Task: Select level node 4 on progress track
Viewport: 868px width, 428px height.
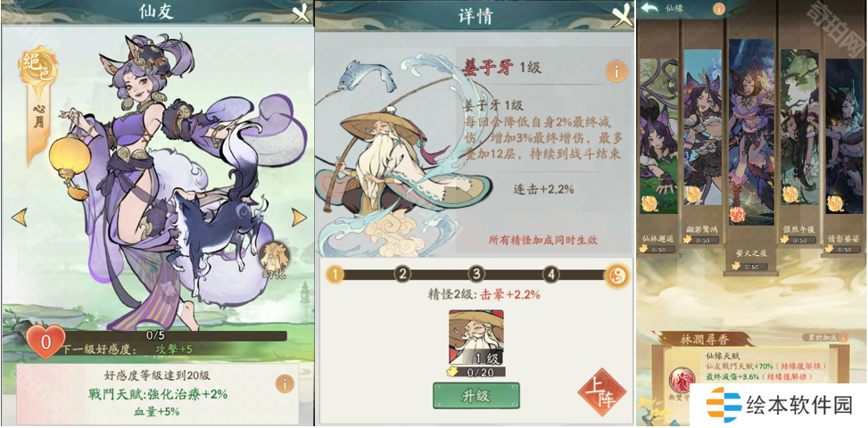Action: [550, 274]
